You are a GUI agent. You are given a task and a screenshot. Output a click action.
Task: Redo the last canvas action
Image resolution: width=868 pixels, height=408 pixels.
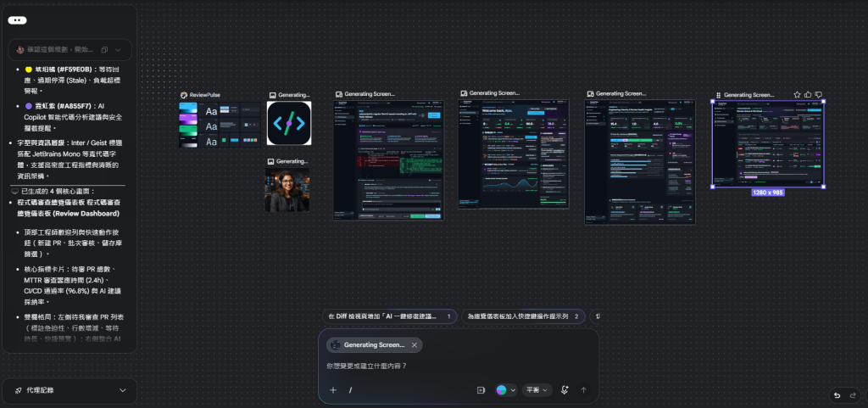(x=853, y=395)
